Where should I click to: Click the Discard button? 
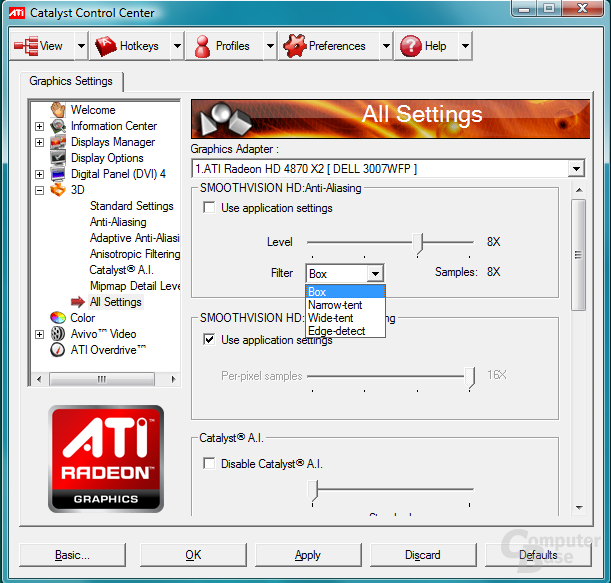tap(423, 555)
